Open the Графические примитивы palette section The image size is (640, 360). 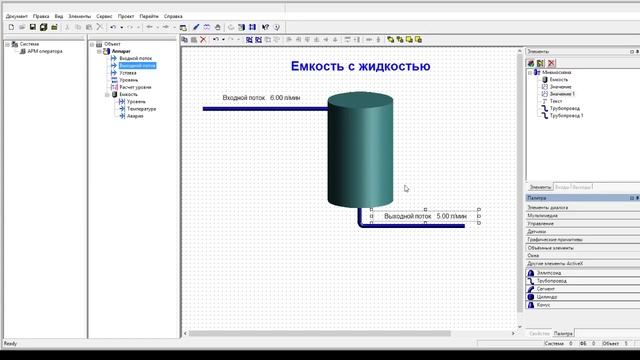coord(583,240)
